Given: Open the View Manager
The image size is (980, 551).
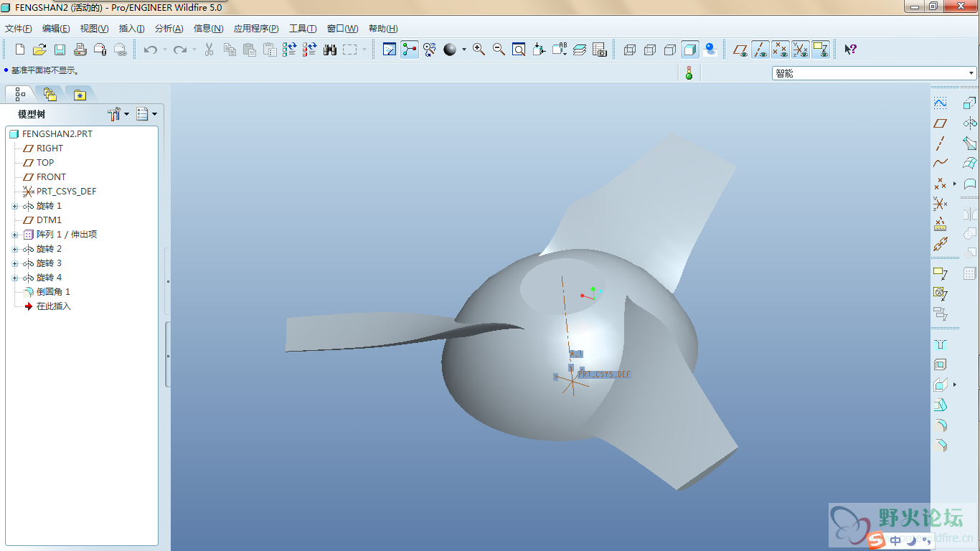Looking at the screenshot, I should [x=600, y=50].
